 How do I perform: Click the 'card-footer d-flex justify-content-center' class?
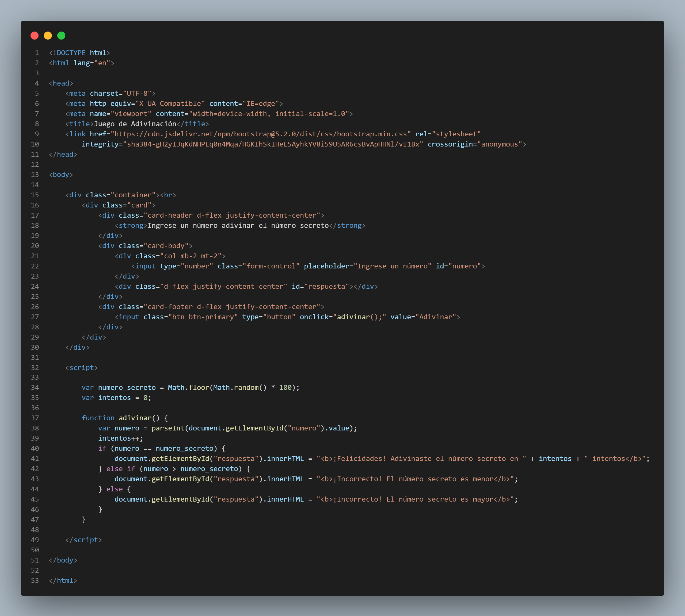point(232,307)
